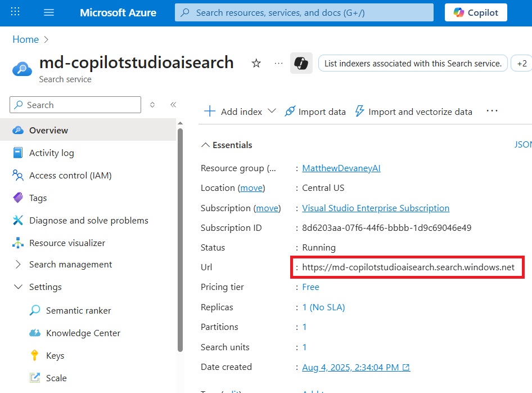
Task: Open Diagnose and solve problems
Action: coord(88,221)
